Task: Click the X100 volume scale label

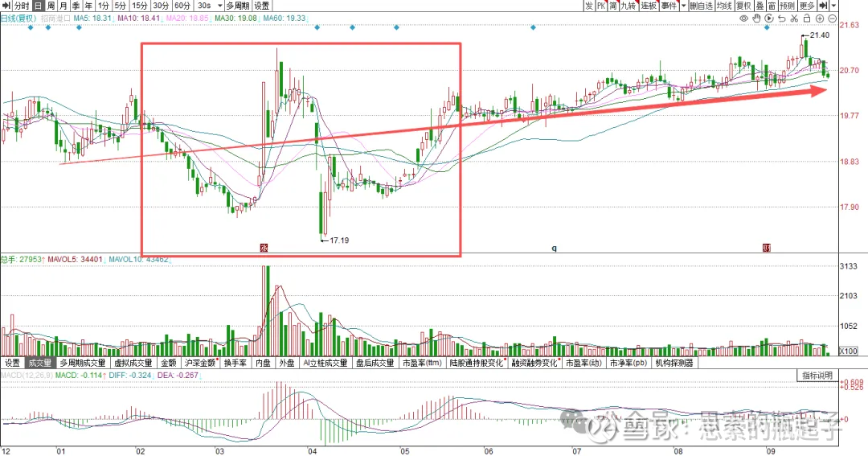Action: (848, 351)
